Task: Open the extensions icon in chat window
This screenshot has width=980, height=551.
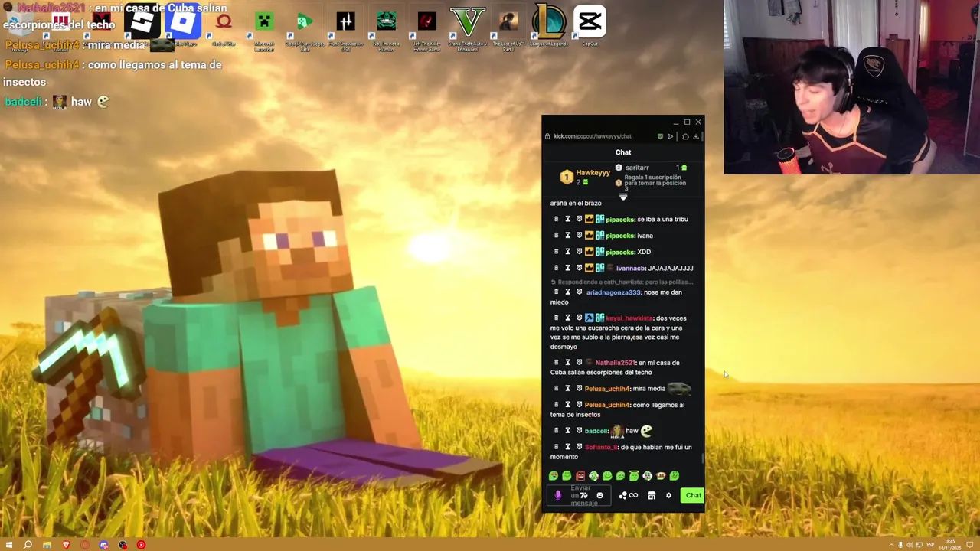Action: (685, 136)
